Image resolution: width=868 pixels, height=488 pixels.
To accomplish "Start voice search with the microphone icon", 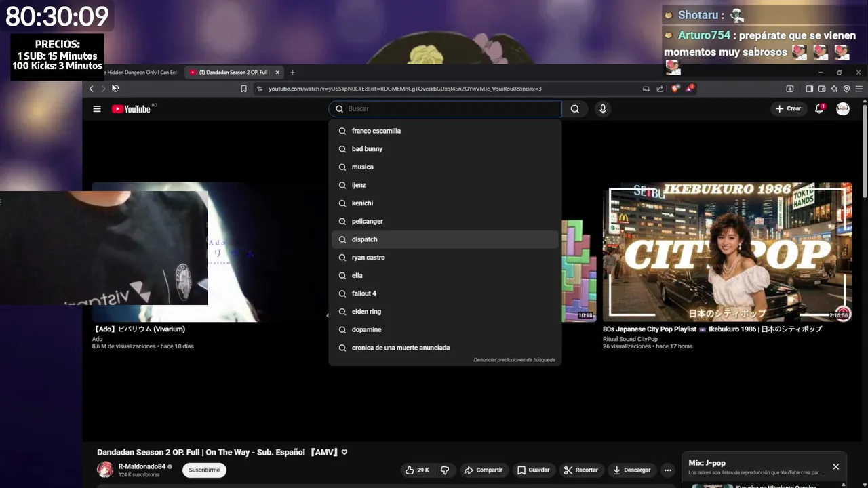I will (x=602, y=108).
